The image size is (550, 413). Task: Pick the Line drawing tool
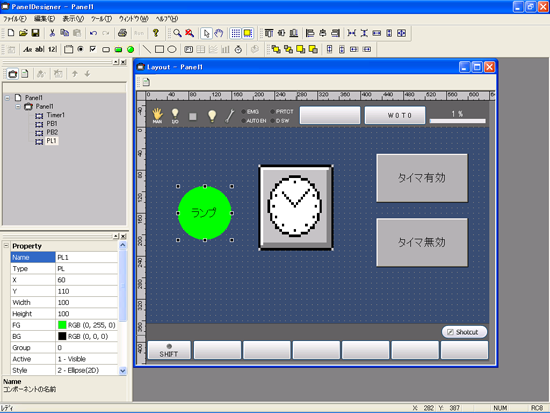pos(147,49)
